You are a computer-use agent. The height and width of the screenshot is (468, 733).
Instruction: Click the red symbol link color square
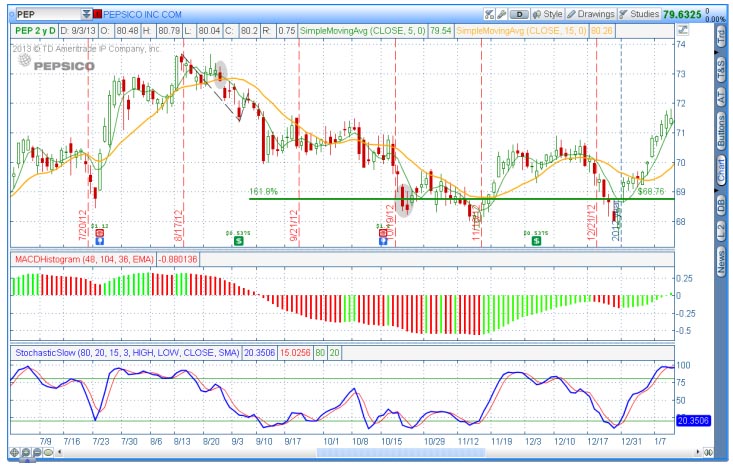point(97,15)
